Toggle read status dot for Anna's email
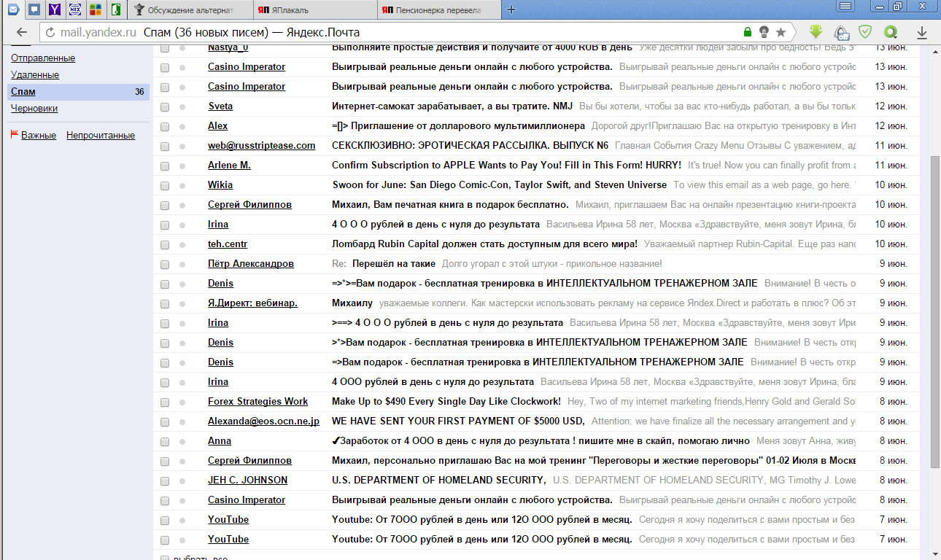This screenshot has width=941, height=560. tap(182, 441)
